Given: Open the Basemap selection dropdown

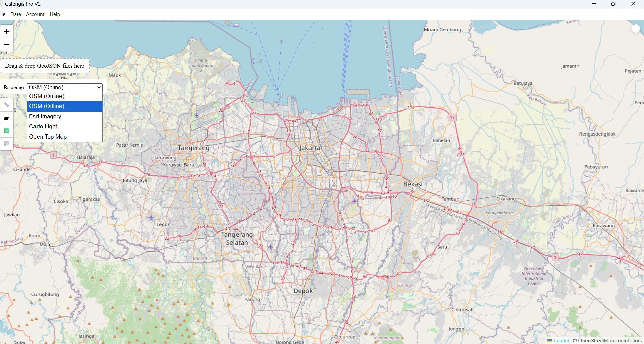Looking at the screenshot, I should (64, 87).
